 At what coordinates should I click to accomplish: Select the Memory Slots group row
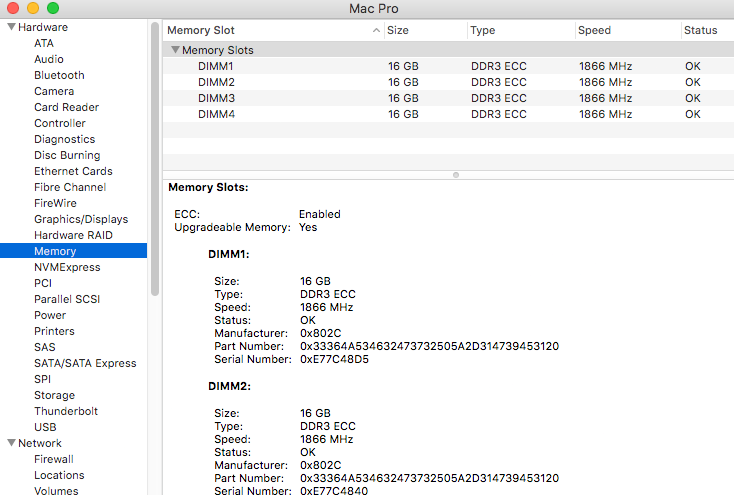pos(448,50)
